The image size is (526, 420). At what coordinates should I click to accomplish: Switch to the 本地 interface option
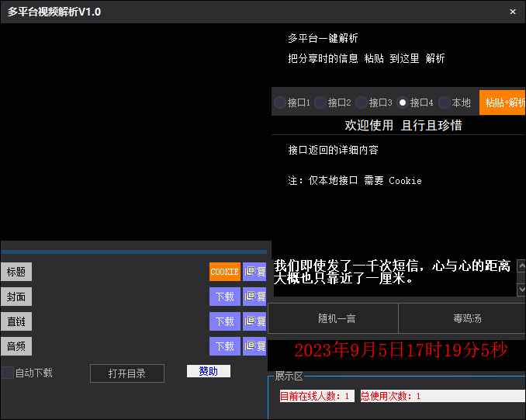click(x=445, y=102)
